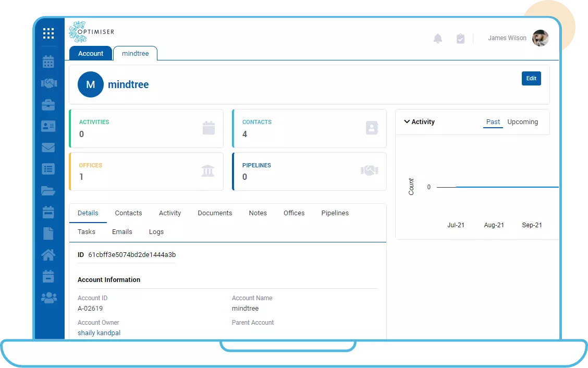Open the clipboard checkmark tasks icon
The width and height of the screenshot is (588, 368).
[460, 38]
